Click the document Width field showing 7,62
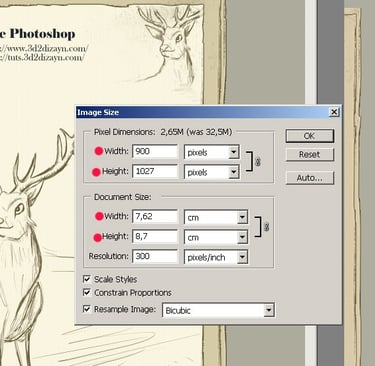Image resolution: width=375 pixels, height=366 pixels. tap(155, 216)
